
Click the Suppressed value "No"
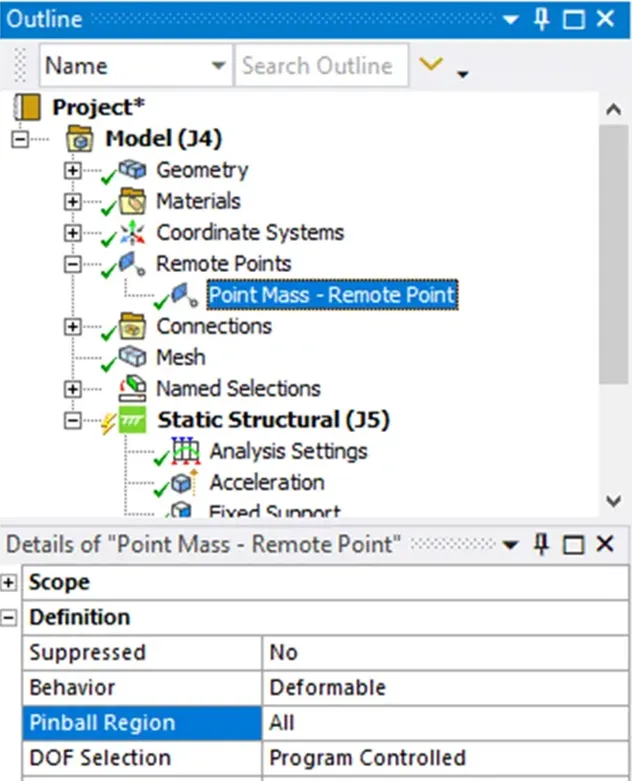pyautogui.click(x=445, y=652)
